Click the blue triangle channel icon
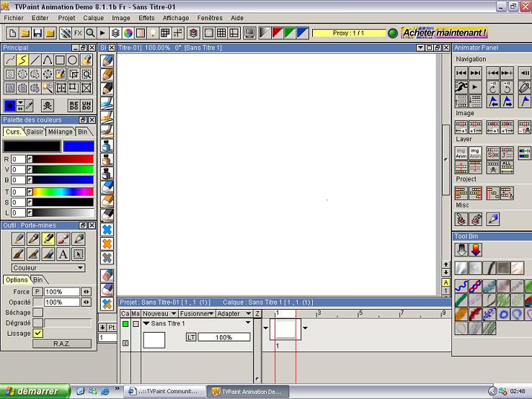532x399 pixels. click(x=302, y=33)
